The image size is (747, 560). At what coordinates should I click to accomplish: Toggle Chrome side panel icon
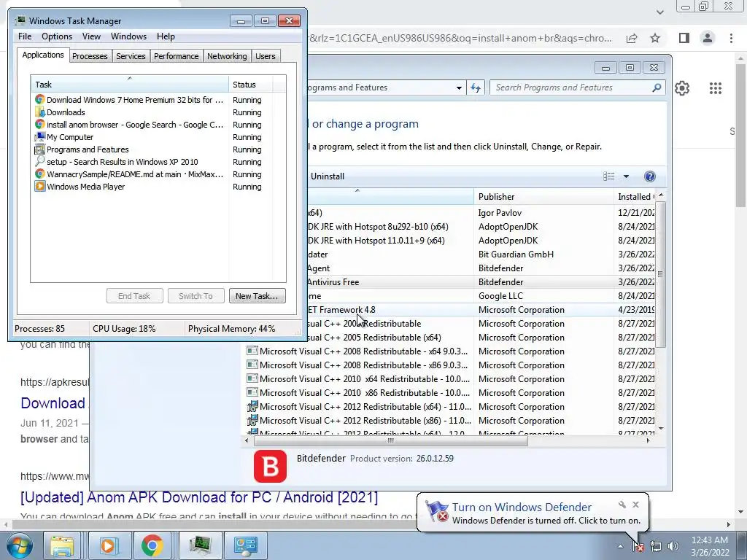tap(684, 38)
